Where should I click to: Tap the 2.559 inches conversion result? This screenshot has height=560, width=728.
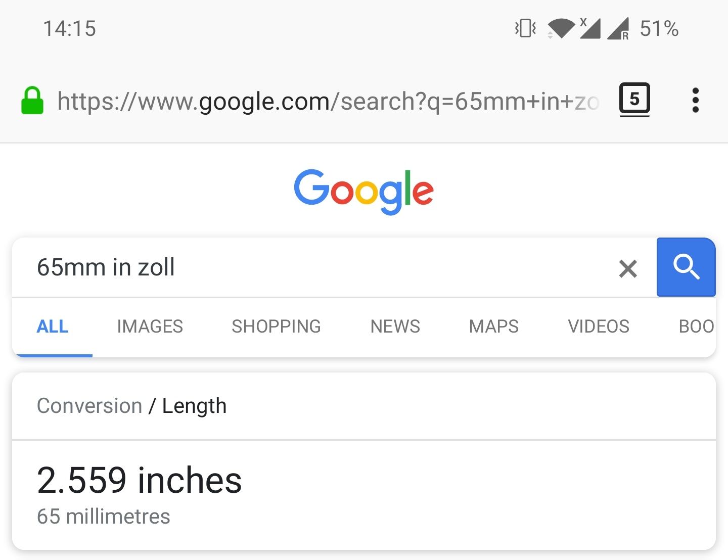140,480
